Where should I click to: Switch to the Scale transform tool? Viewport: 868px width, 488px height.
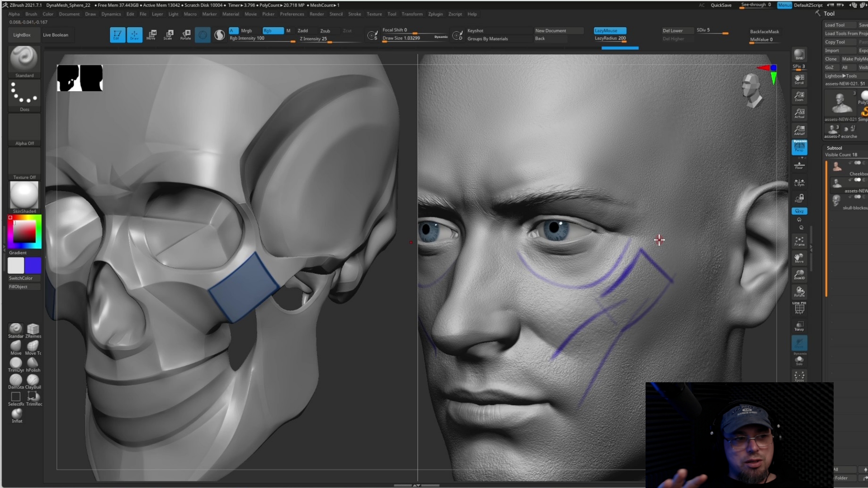(x=168, y=35)
